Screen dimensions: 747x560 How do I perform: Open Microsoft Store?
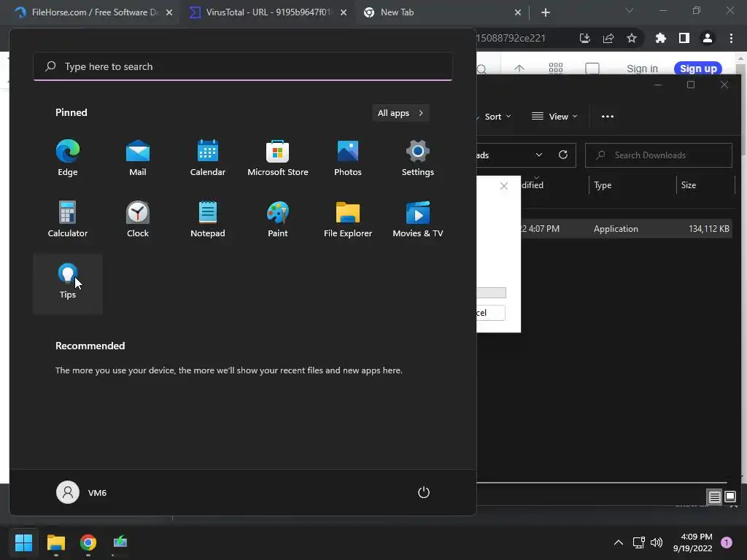tap(278, 158)
